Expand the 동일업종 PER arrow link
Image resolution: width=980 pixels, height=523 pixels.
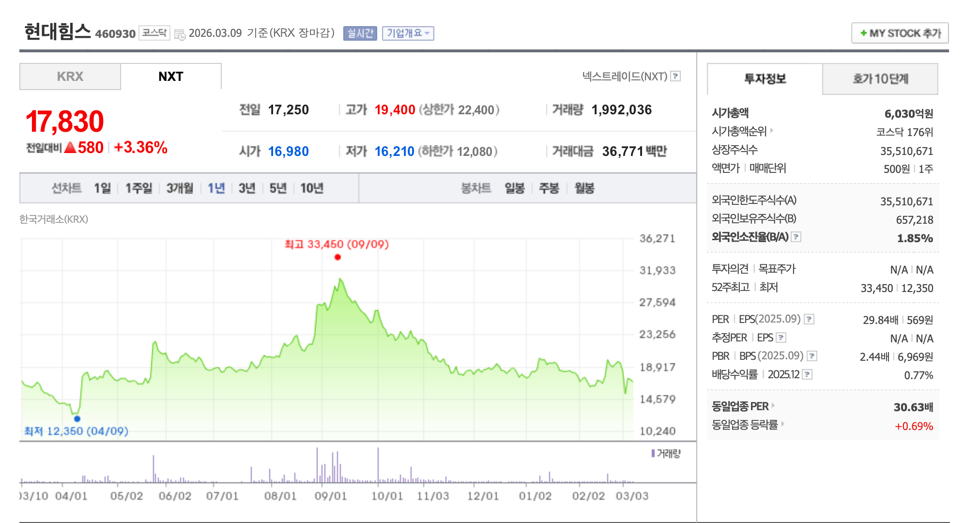[x=773, y=405]
